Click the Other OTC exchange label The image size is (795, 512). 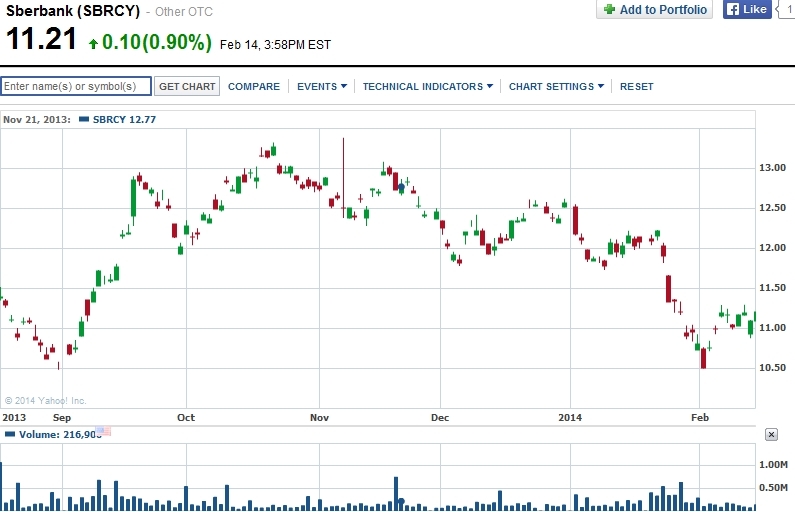[x=184, y=12]
